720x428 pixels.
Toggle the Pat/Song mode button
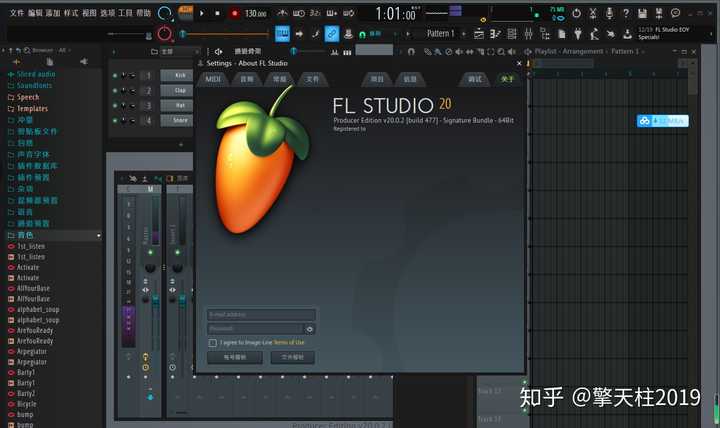185,12
